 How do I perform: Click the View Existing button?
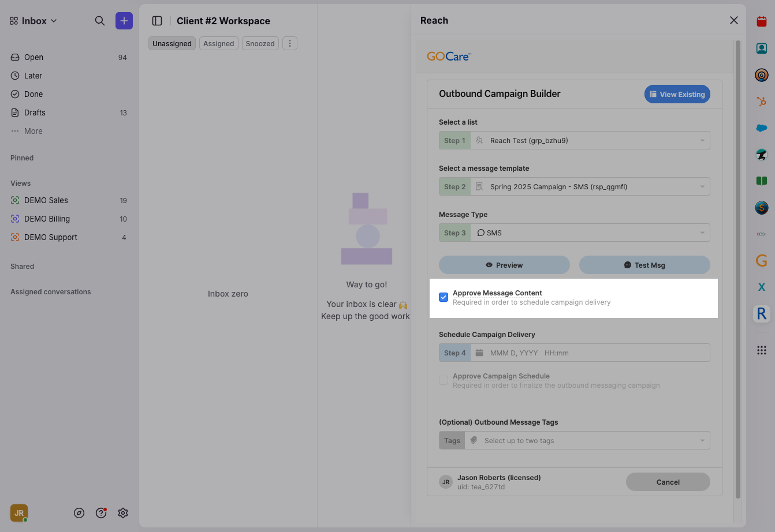677,95
